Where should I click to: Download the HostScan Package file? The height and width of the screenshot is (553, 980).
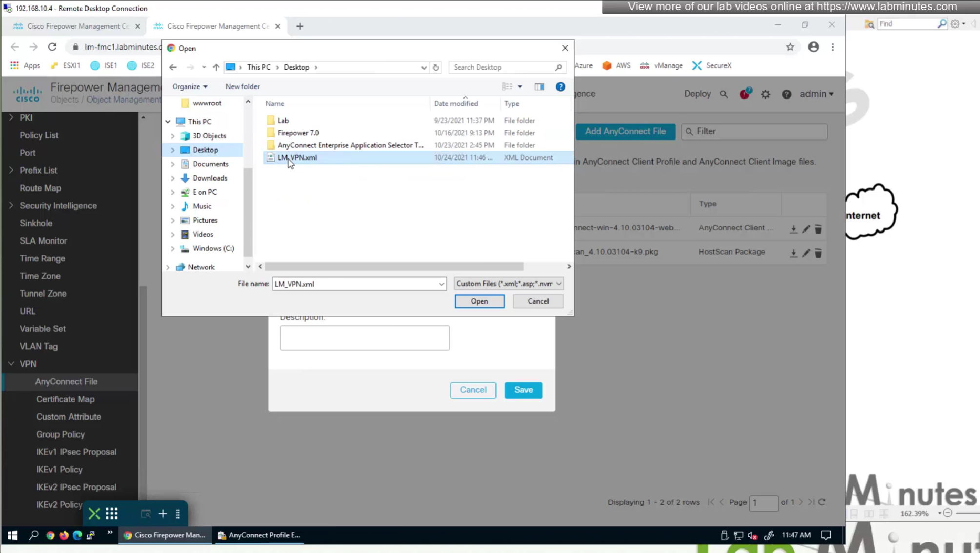coord(794,253)
